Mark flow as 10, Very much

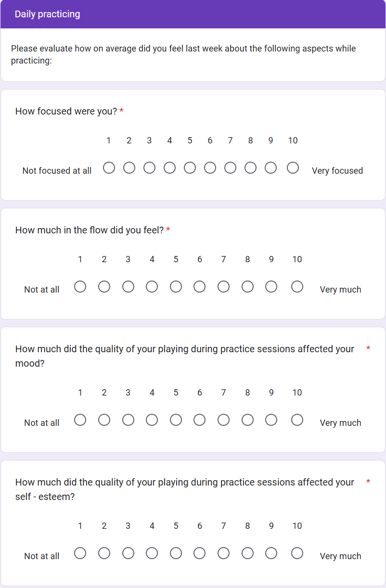pyautogui.click(x=297, y=287)
